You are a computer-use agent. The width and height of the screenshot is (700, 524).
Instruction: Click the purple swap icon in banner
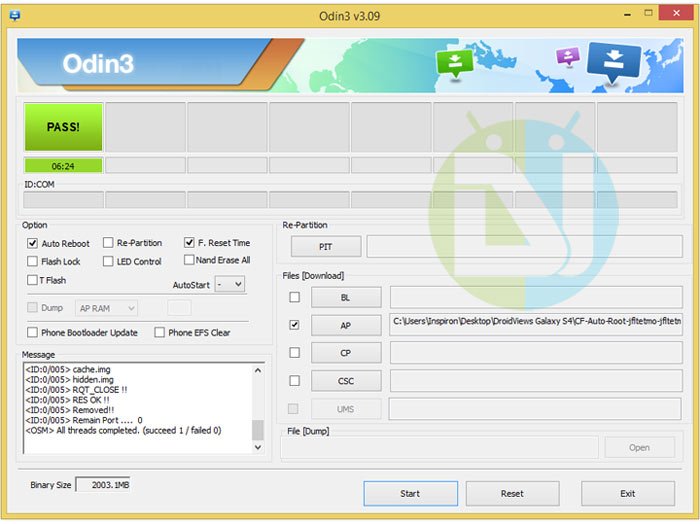pyautogui.click(x=567, y=57)
